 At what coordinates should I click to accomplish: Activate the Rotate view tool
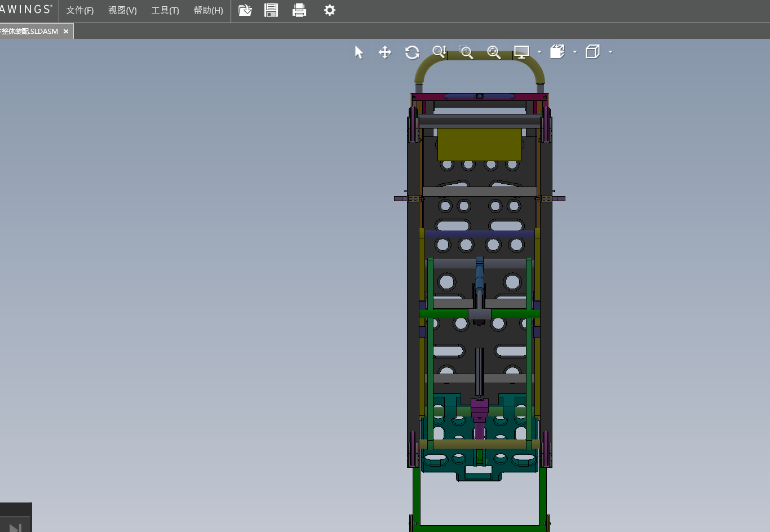click(412, 52)
